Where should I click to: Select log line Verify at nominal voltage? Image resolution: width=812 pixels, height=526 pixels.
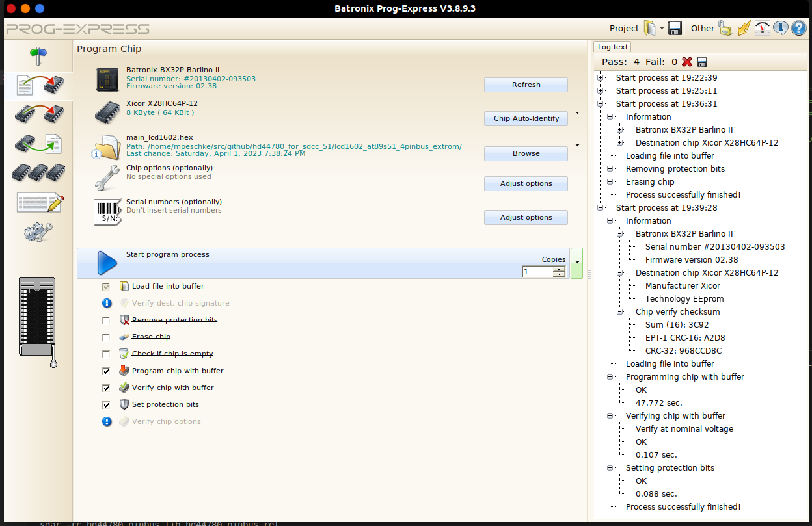coord(684,429)
